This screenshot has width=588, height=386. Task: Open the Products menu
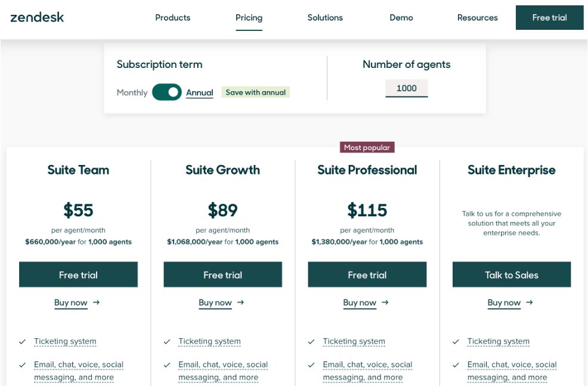[x=172, y=17]
